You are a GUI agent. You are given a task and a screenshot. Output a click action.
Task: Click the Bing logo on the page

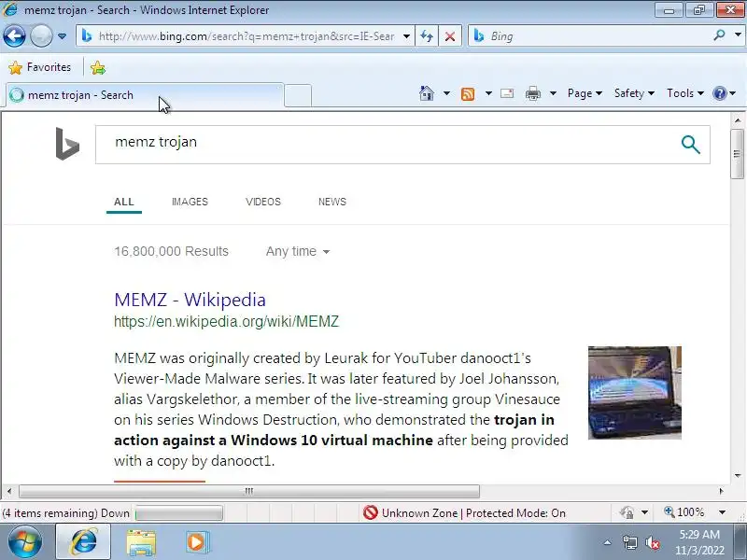click(x=67, y=144)
